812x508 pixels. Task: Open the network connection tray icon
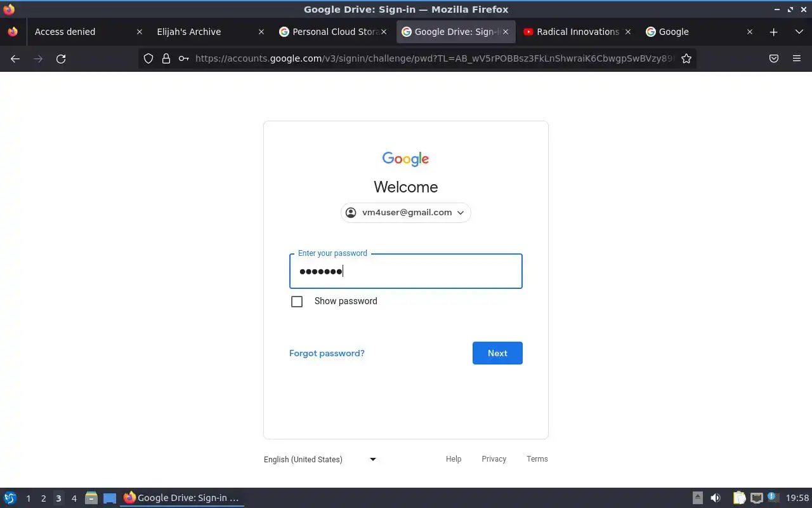(756, 498)
